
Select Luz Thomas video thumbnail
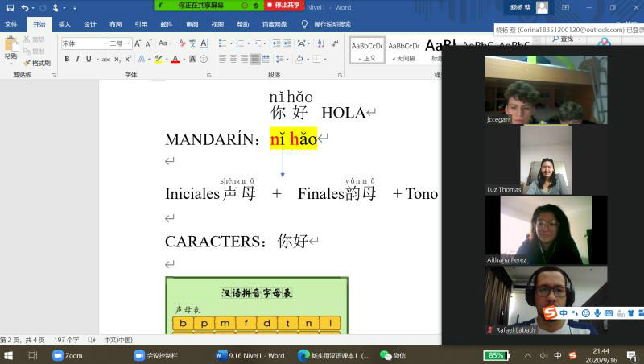545,160
